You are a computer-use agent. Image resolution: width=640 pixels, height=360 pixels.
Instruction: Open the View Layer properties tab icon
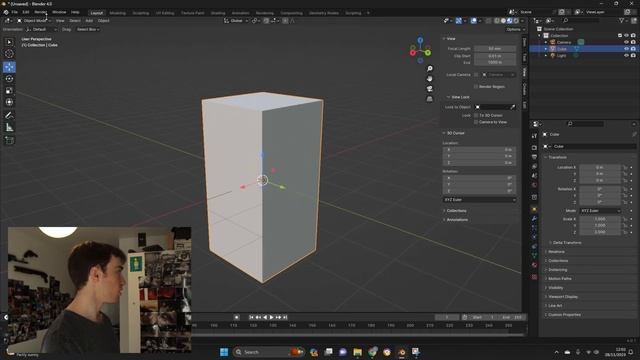click(534, 167)
